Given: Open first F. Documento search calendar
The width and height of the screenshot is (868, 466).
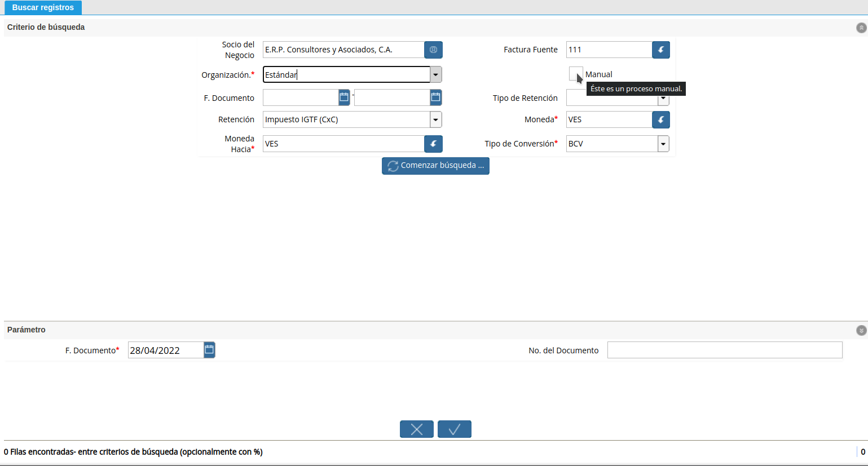Looking at the screenshot, I should tap(344, 97).
